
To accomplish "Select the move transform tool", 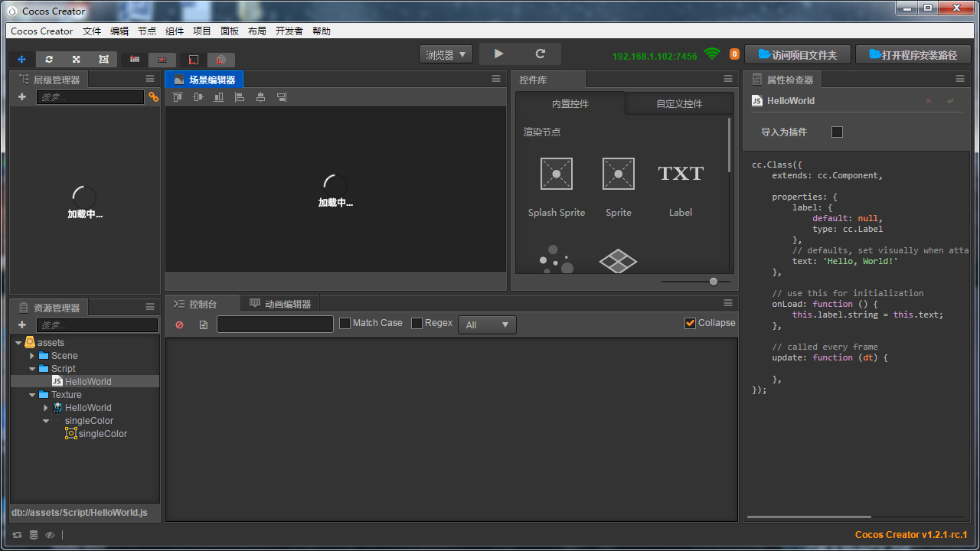I will pos(21,59).
